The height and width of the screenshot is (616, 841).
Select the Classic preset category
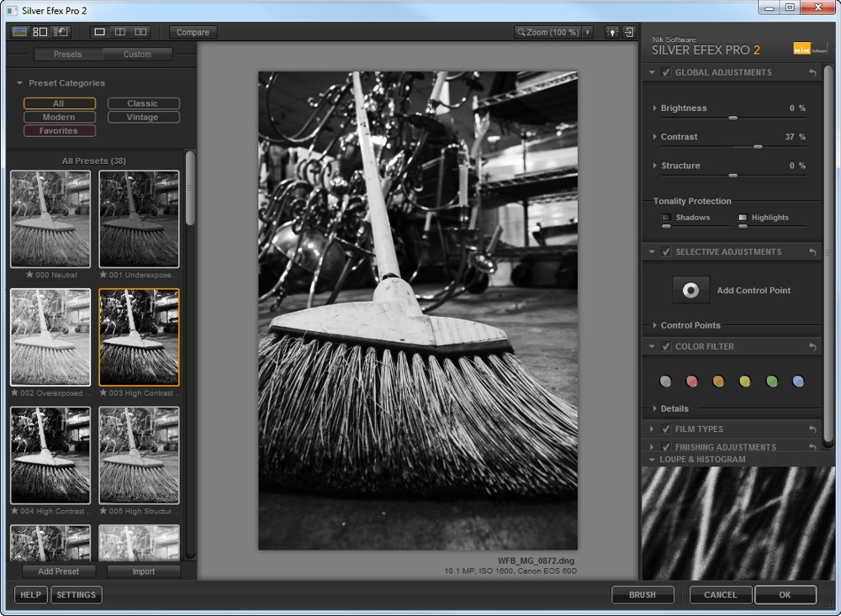click(143, 103)
